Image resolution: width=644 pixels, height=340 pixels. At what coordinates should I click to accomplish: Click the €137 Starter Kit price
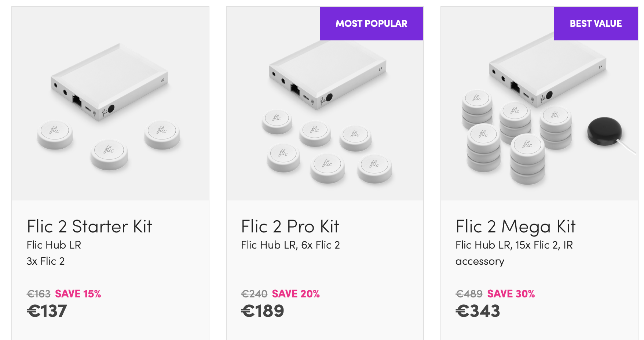[x=47, y=311]
